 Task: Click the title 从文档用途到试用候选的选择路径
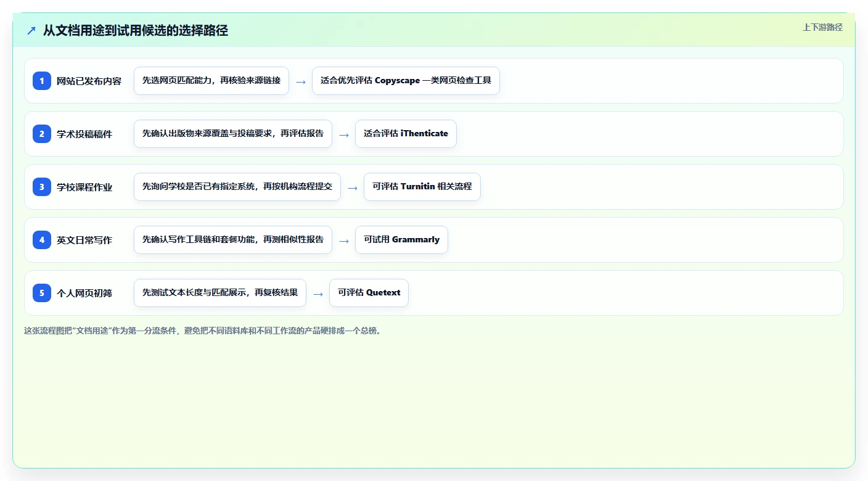click(x=136, y=30)
